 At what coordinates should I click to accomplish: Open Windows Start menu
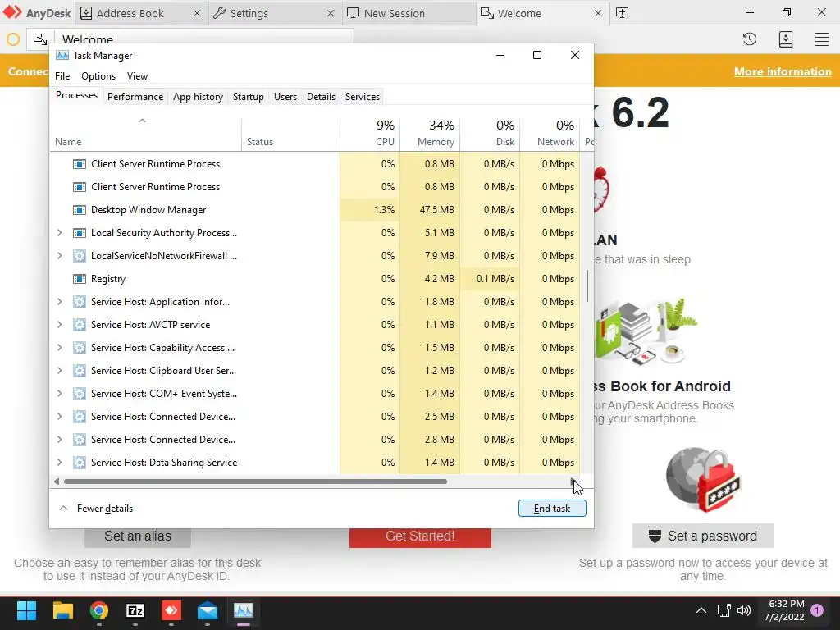[x=26, y=610]
